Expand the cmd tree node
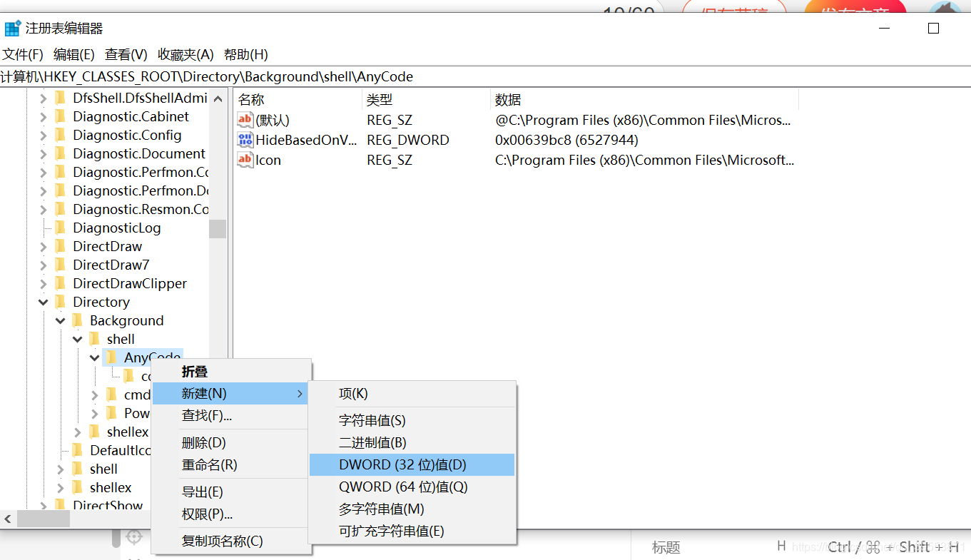The image size is (971, 560). (95, 394)
